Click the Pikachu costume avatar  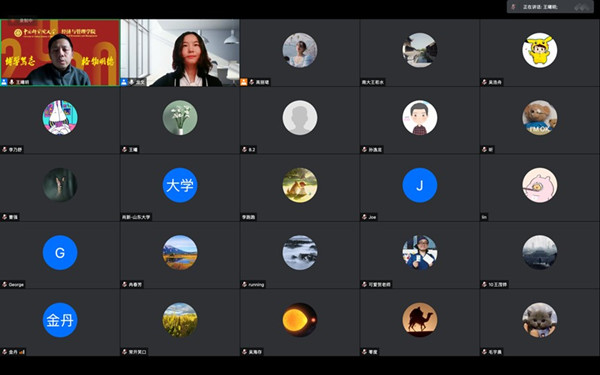pos(540,50)
